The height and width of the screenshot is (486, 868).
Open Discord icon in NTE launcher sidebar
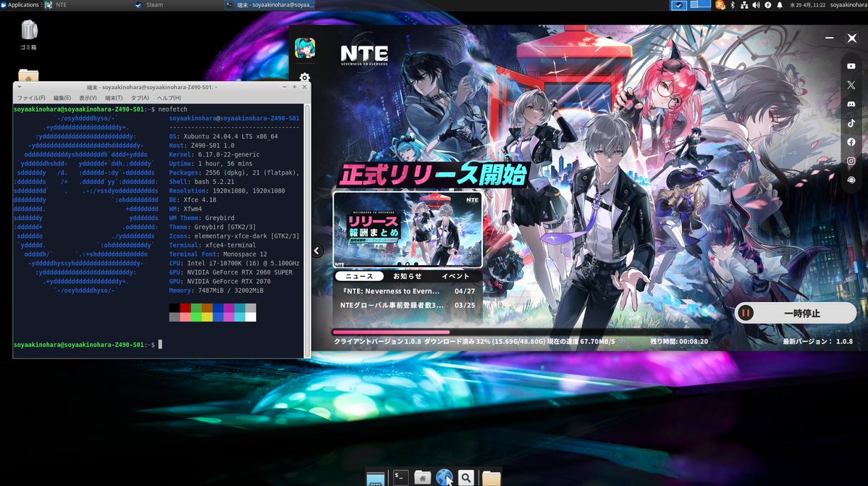tap(851, 104)
